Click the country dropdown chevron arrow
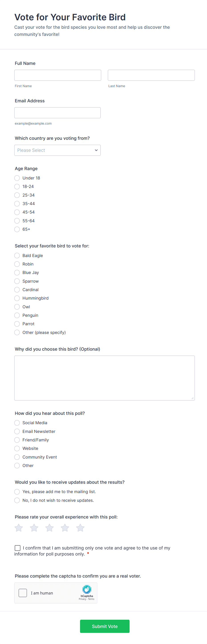This screenshot has height=644, width=207. (96, 150)
